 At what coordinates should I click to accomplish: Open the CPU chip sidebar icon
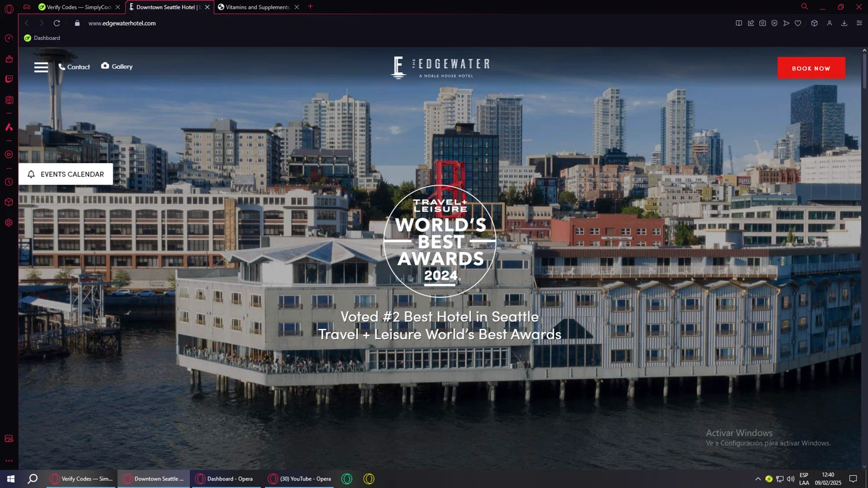tap(9, 100)
